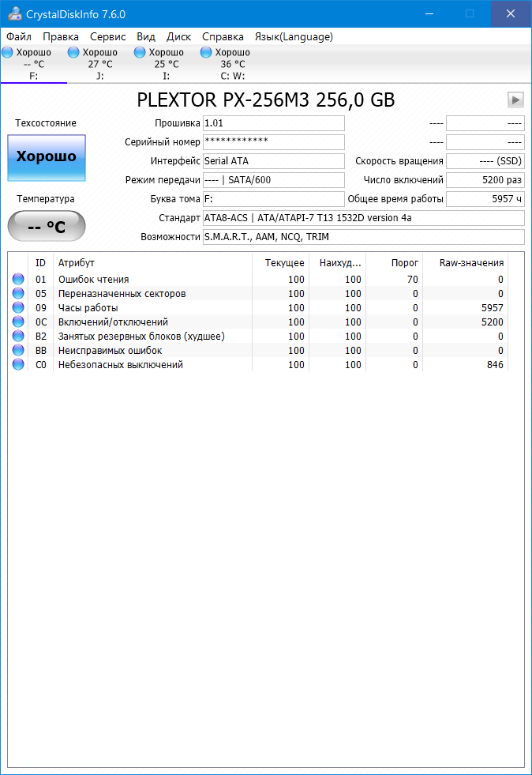Viewport: 532px width, 775px height.
Task: Open the Язык(Language) menu
Action: [x=294, y=36]
